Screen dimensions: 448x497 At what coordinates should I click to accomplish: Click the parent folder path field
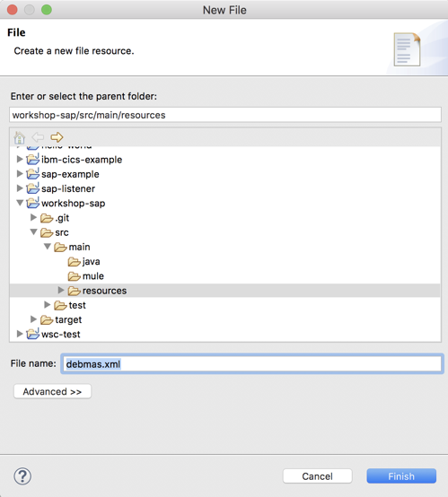point(225,115)
